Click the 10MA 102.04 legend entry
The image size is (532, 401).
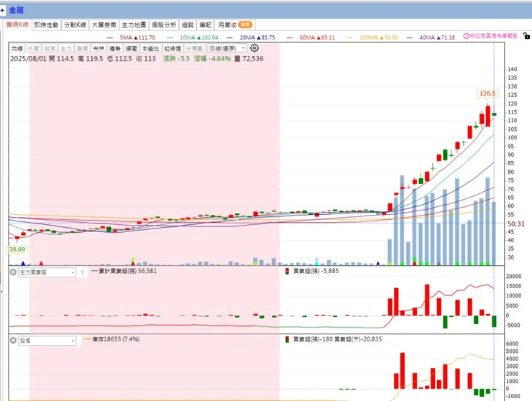click(x=199, y=37)
